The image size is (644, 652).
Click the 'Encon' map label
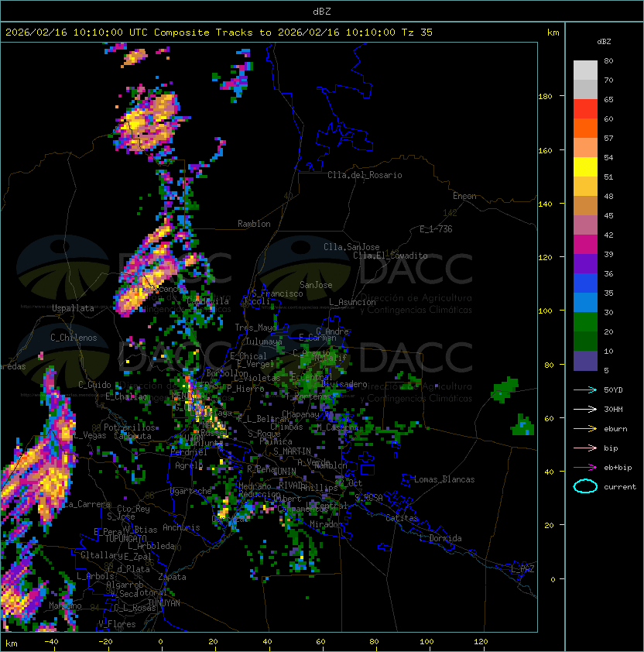(x=464, y=196)
